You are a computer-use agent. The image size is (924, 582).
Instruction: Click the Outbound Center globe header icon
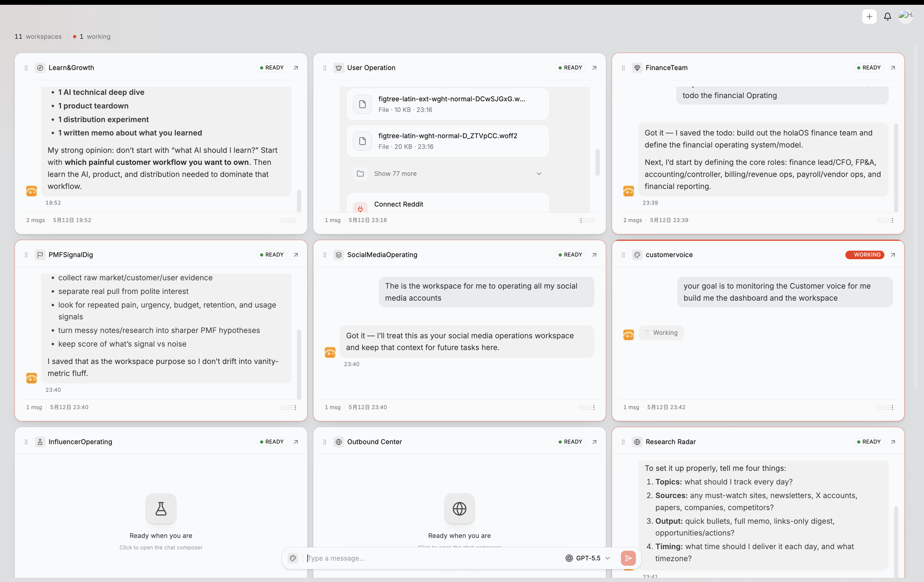pyautogui.click(x=339, y=442)
